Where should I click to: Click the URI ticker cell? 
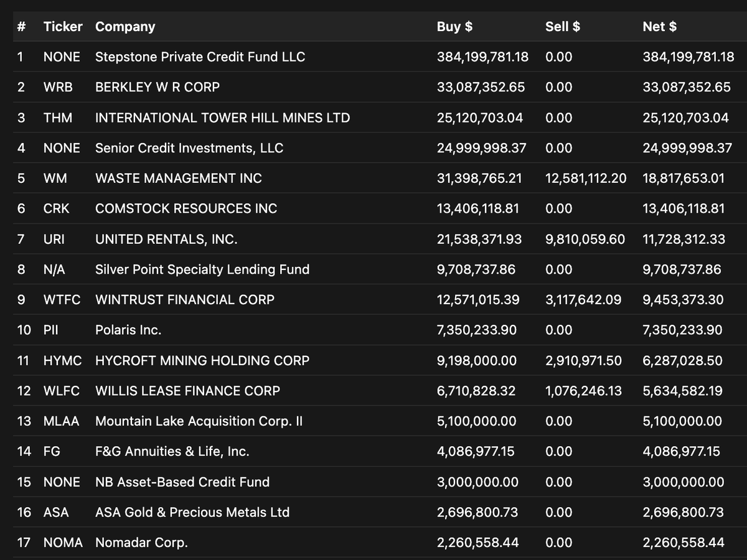pyautogui.click(x=54, y=239)
